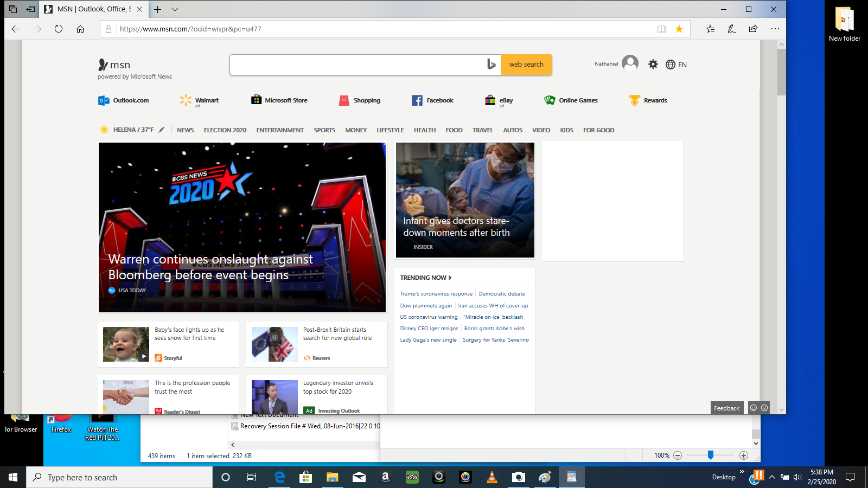
Task: Open the Outlook.com shortcut
Action: coord(124,100)
